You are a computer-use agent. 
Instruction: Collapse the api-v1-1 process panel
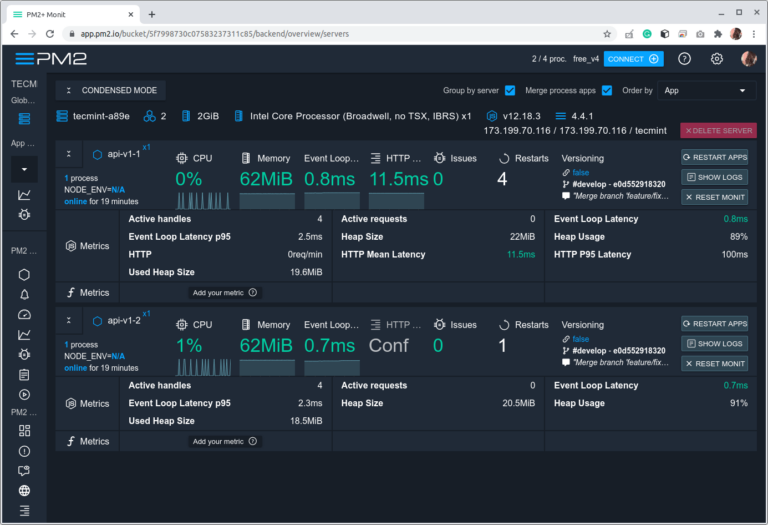pos(69,155)
